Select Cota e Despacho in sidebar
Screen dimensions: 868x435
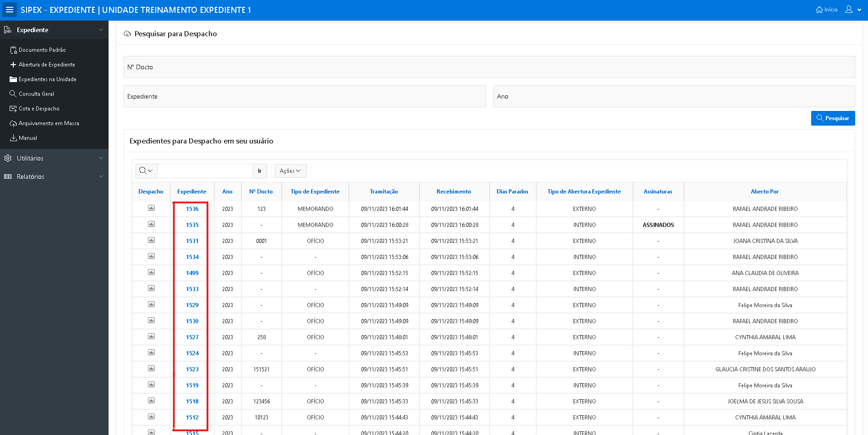pos(39,109)
